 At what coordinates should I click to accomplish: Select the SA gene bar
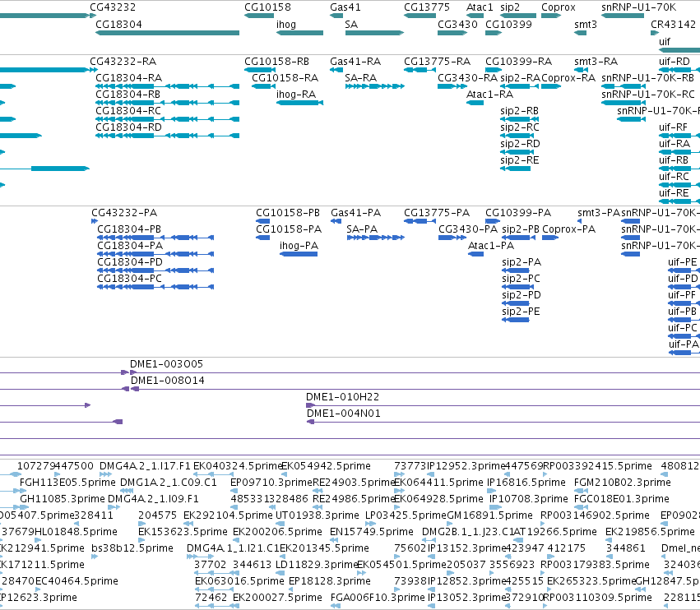(x=374, y=33)
